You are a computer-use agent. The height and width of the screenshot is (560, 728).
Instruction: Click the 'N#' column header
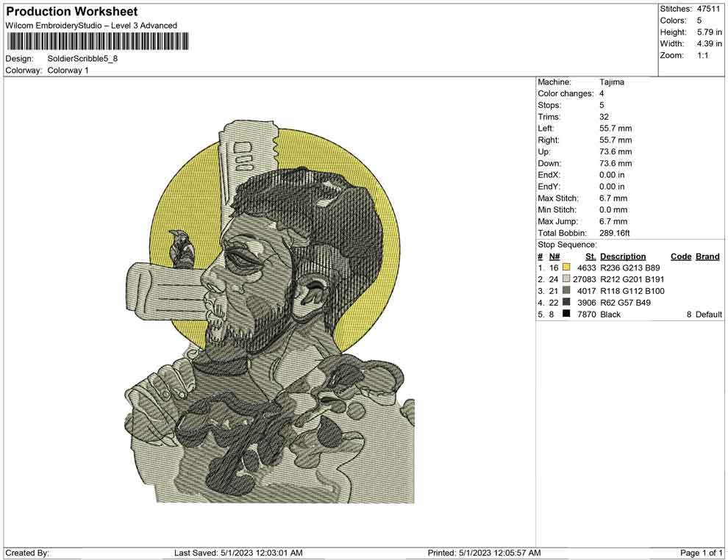pos(554,256)
